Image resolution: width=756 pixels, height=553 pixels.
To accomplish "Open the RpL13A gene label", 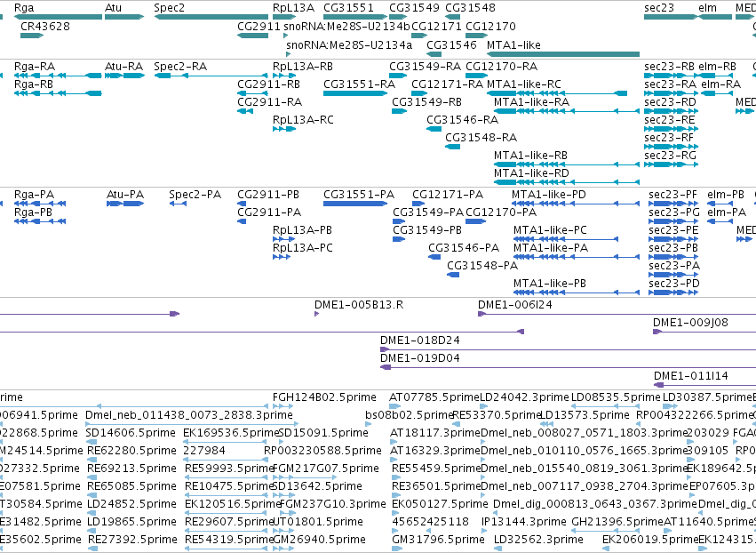I will click(293, 8).
